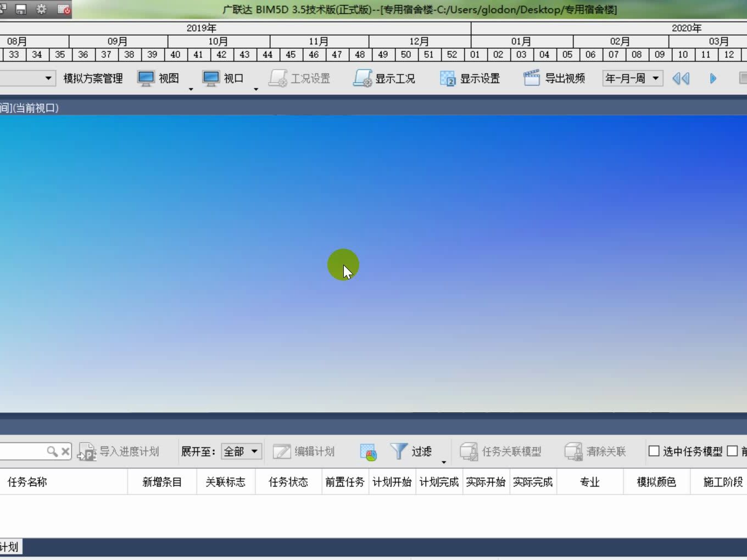Click the 任务状态 column header

(288, 482)
